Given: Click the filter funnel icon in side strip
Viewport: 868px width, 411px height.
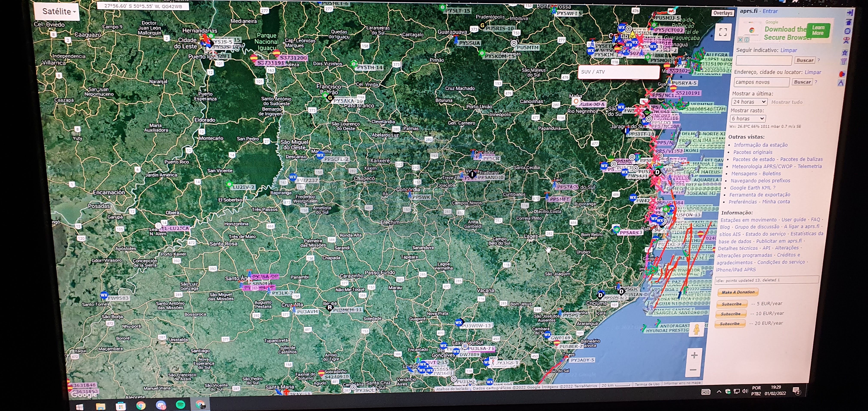Looking at the screenshot, I should tap(844, 62).
